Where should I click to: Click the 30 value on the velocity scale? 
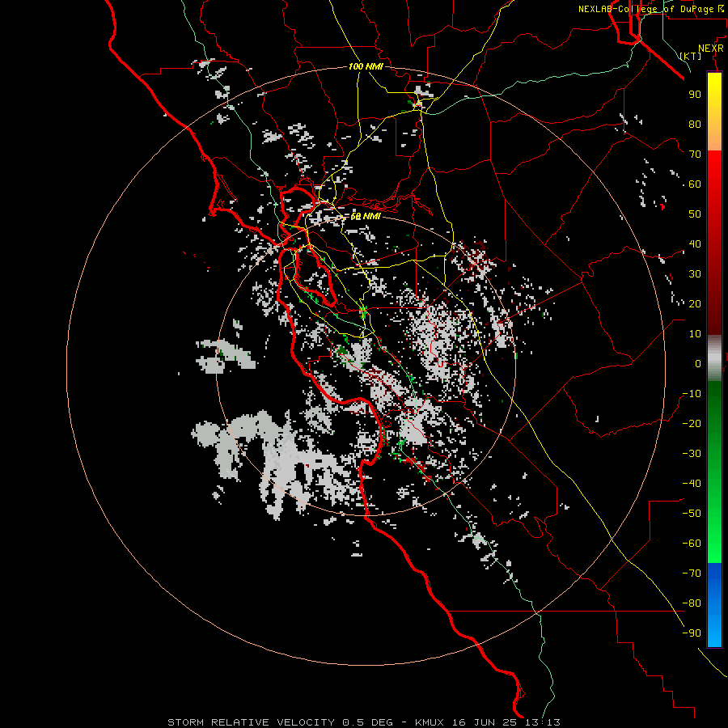click(x=695, y=274)
